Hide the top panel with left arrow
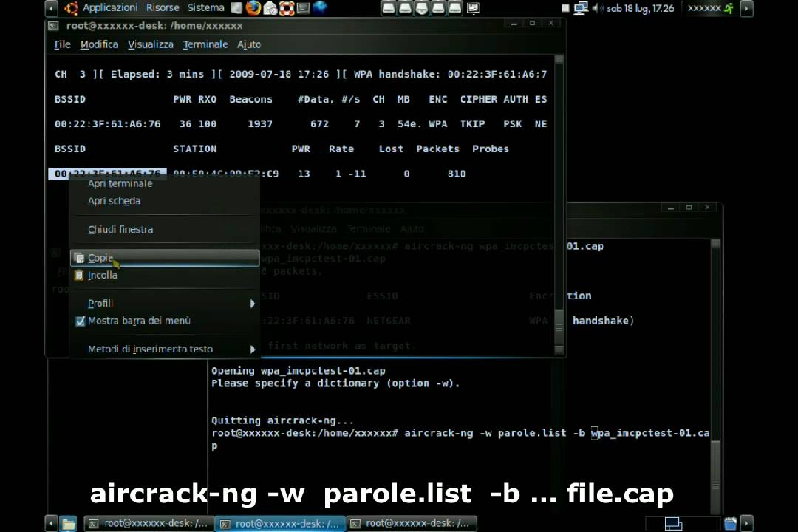This screenshot has height=532, width=798. click(x=51, y=8)
